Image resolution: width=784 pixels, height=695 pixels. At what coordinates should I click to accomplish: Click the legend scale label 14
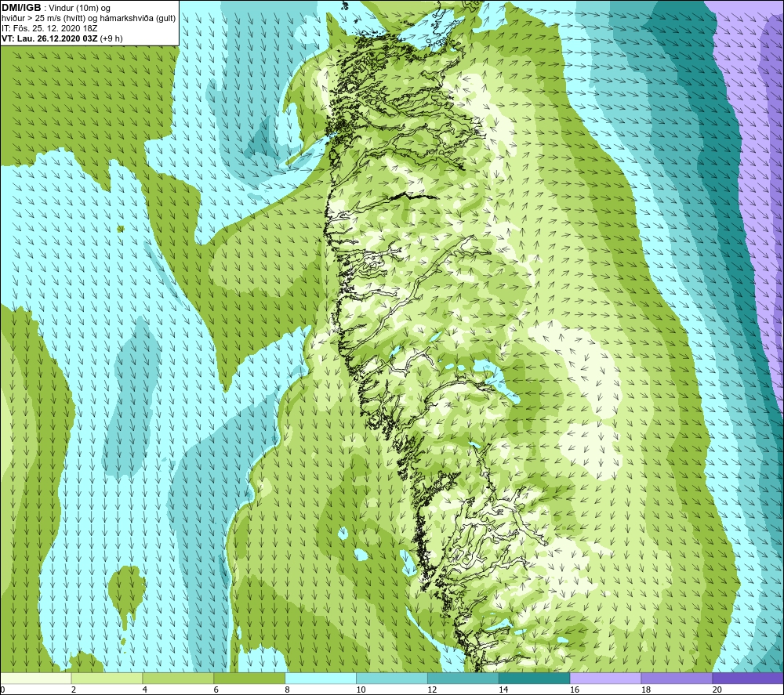[503, 690]
